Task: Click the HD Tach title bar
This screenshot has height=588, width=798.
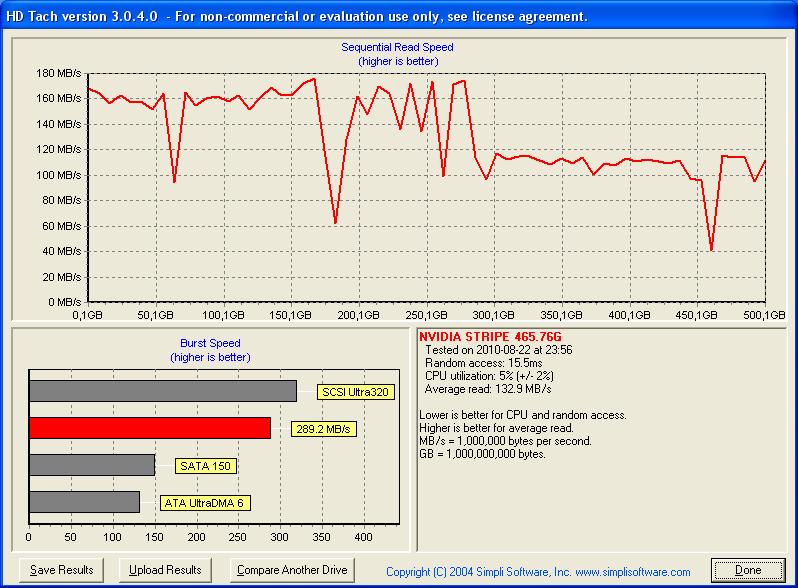Action: (399, 16)
